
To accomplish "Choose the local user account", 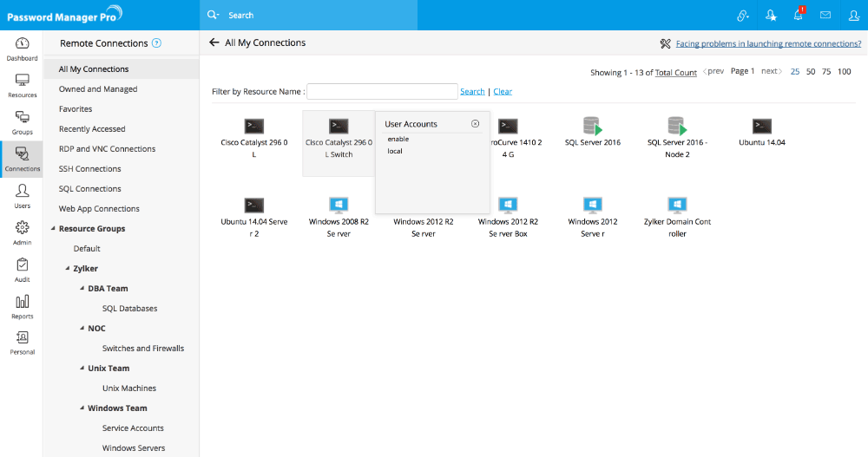I will 395,151.
